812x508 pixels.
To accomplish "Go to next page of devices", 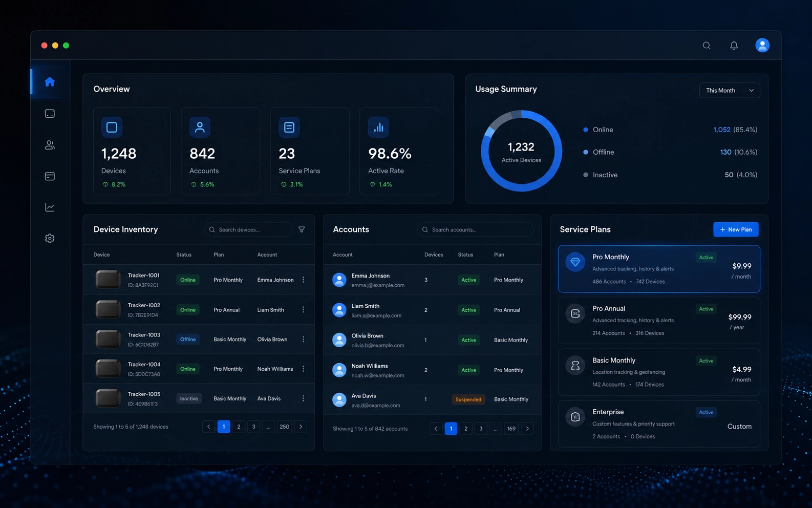I will (x=301, y=427).
